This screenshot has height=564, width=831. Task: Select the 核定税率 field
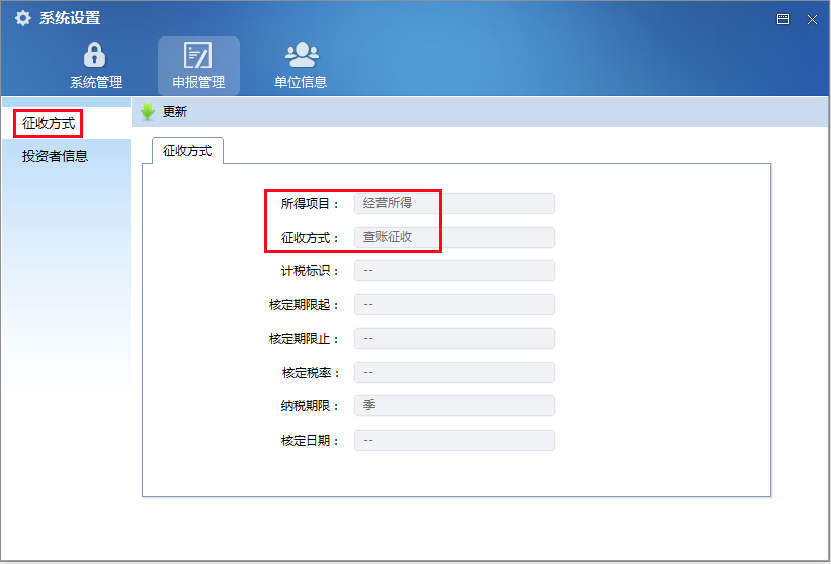point(454,373)
